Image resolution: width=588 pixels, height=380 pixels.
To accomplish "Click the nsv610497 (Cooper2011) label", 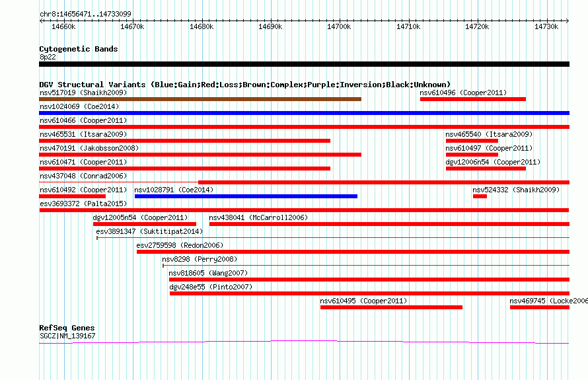I will tap(489, 148).
